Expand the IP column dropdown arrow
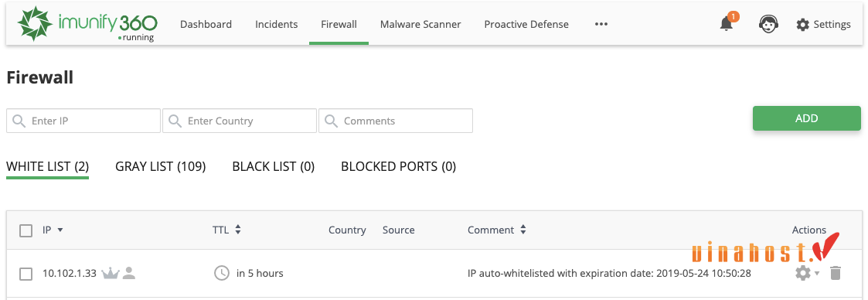The height and width of the screenshot is (300, 868). point(60,230)
